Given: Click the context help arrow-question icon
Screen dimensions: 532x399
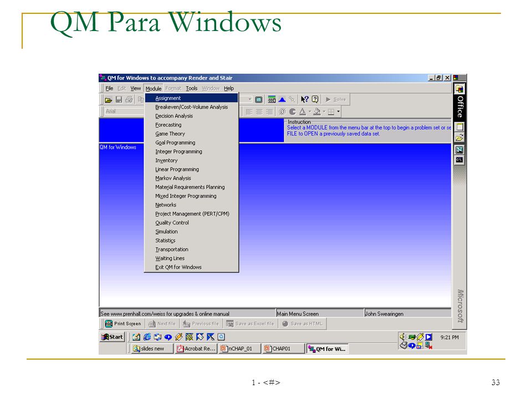Looking at the screenshot, I should point(305,99).
